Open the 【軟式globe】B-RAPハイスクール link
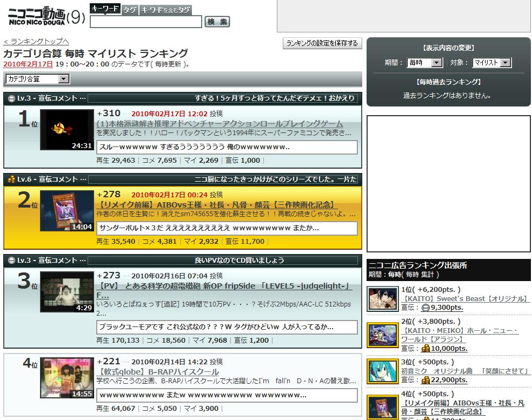The width and height of the screenshot is (532, 420). [157, 372]
